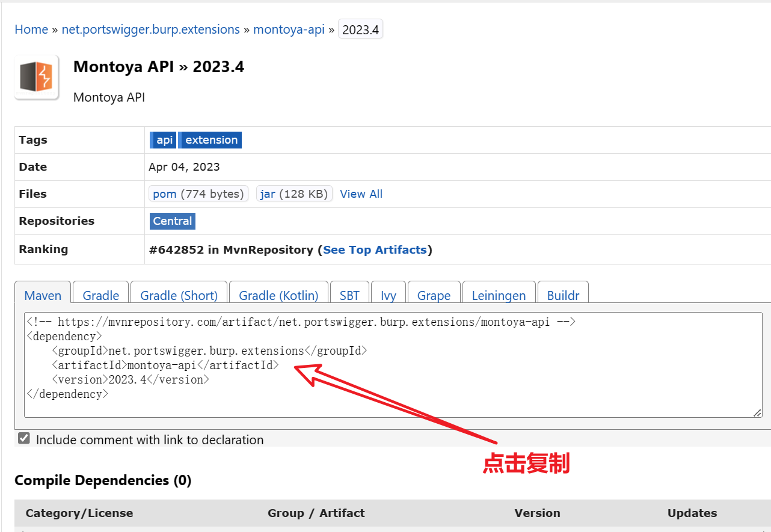Download the jar file link
771x532 pixels.
pos(294,194)
